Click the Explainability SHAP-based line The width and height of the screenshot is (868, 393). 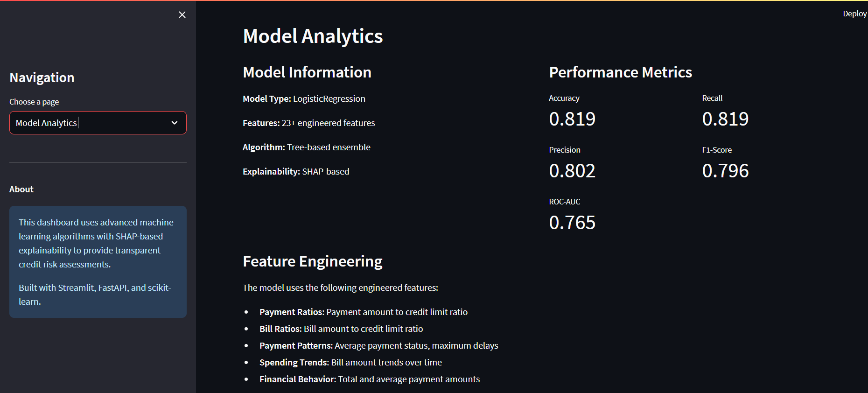click(296, 172)
